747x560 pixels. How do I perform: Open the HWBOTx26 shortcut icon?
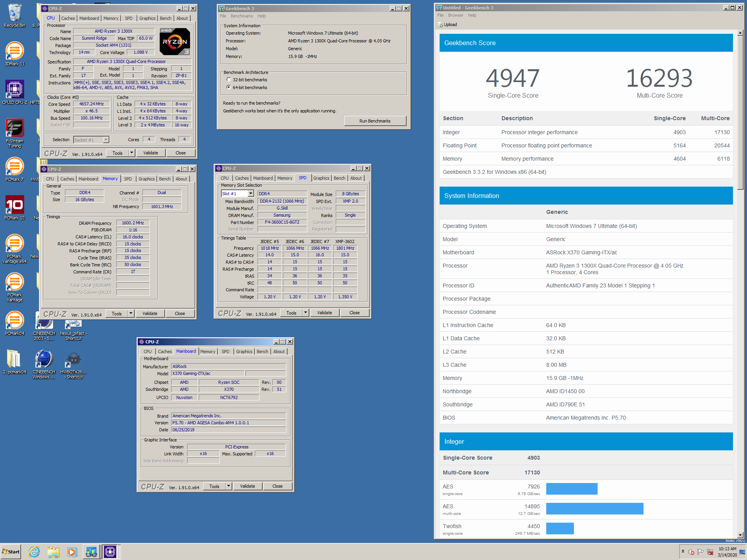(73, 365)
